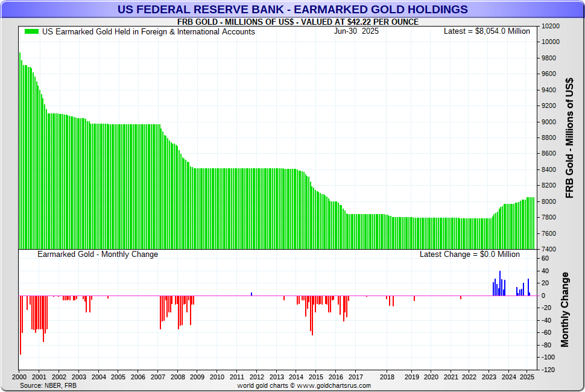Click the 2025 x-axis year label
585x392 pixels.
pyautogui.click(x=527, y=377)
